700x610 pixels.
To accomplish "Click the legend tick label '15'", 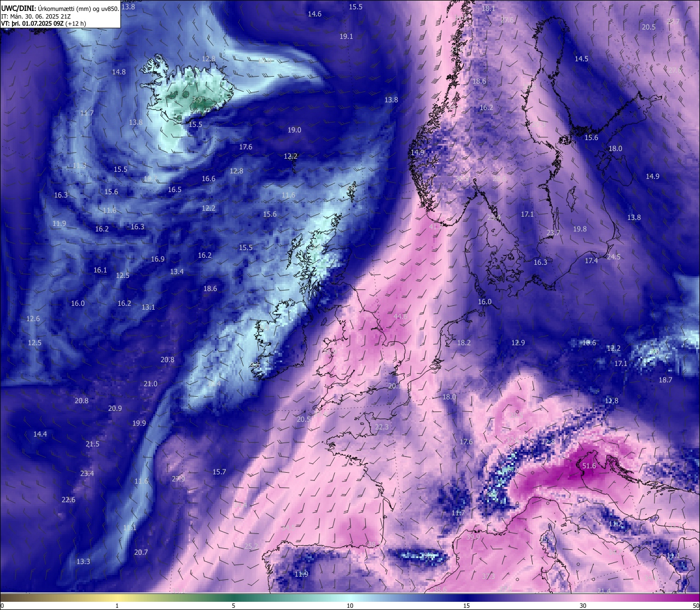I will [466, 606].
